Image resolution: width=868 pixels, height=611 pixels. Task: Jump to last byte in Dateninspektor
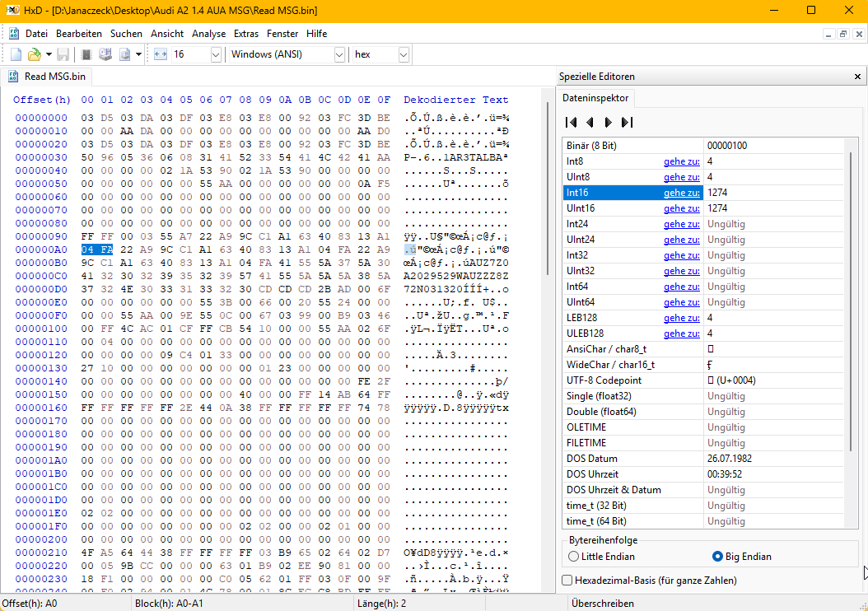pos(627,122)
